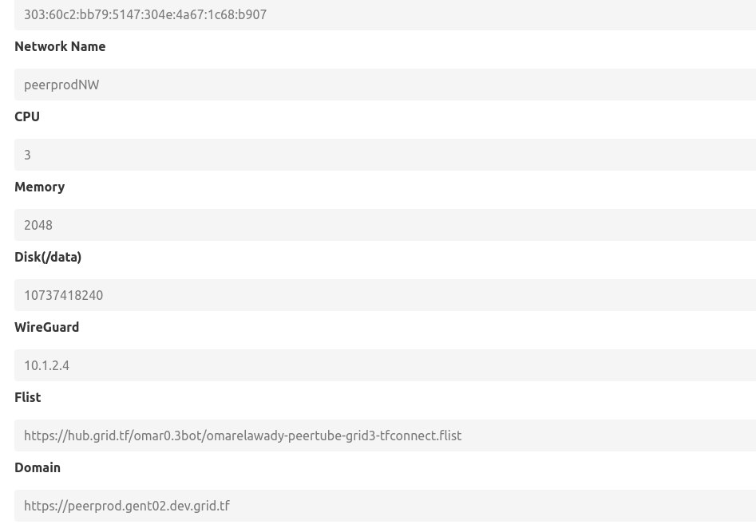
Task: Click the Flist label
Action: pyautogui.click(x=27, y=397)
